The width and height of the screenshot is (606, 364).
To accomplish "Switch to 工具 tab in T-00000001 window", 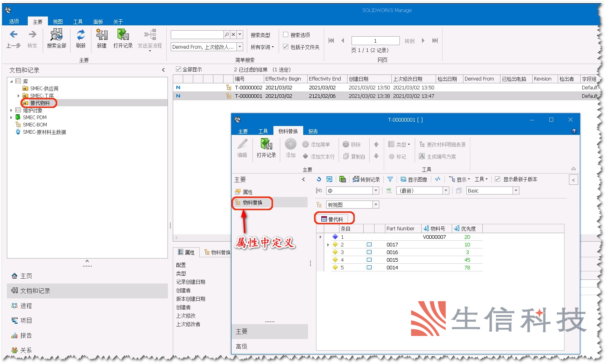I will click(x=263, y=131).
